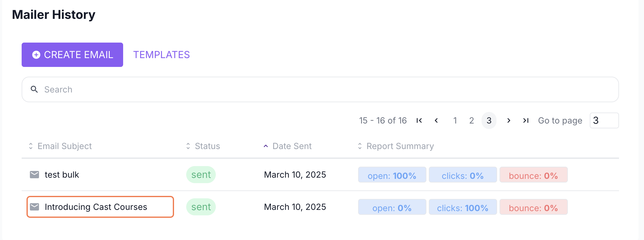Jump to the first page arrow
Image resolution: width=644 pixels, height=240 pixels.
coord(419,120)
